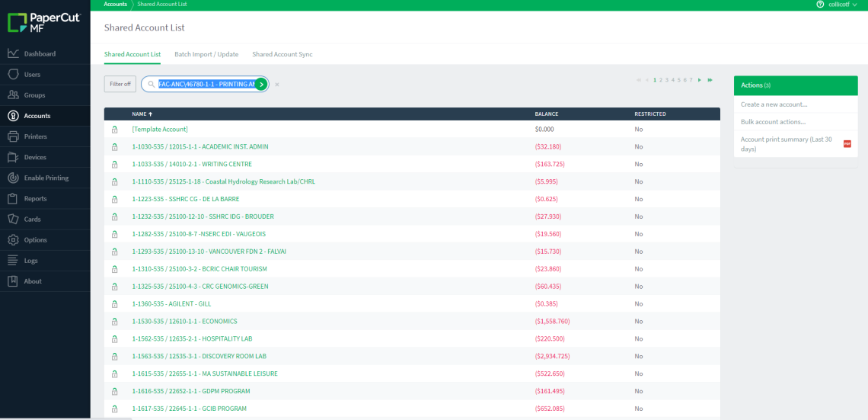Click the About book icon
This screenshot has width=868, height=420.
click(x=13, y=281)
